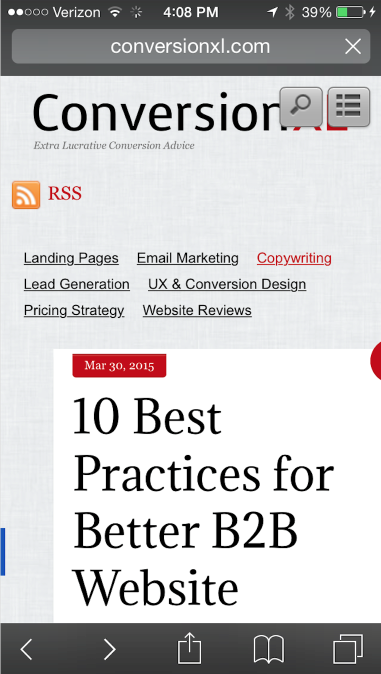
Task: Click the orange RSS feed icon
Action: (26, 195)
